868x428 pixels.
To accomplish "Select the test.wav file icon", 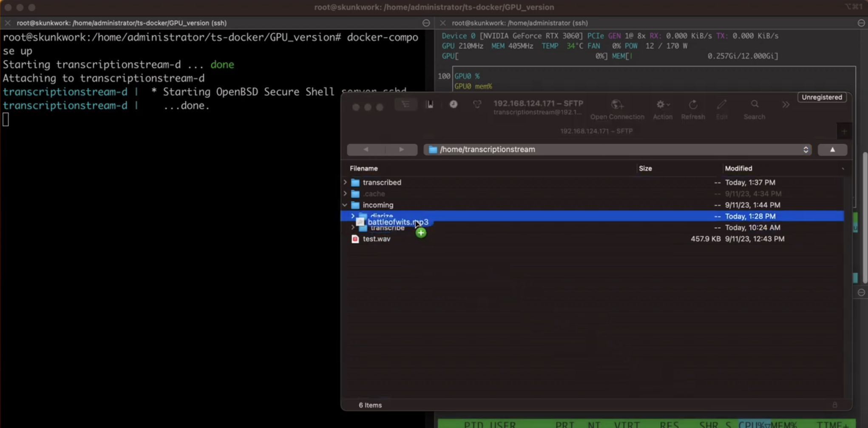I will point(355,239).
